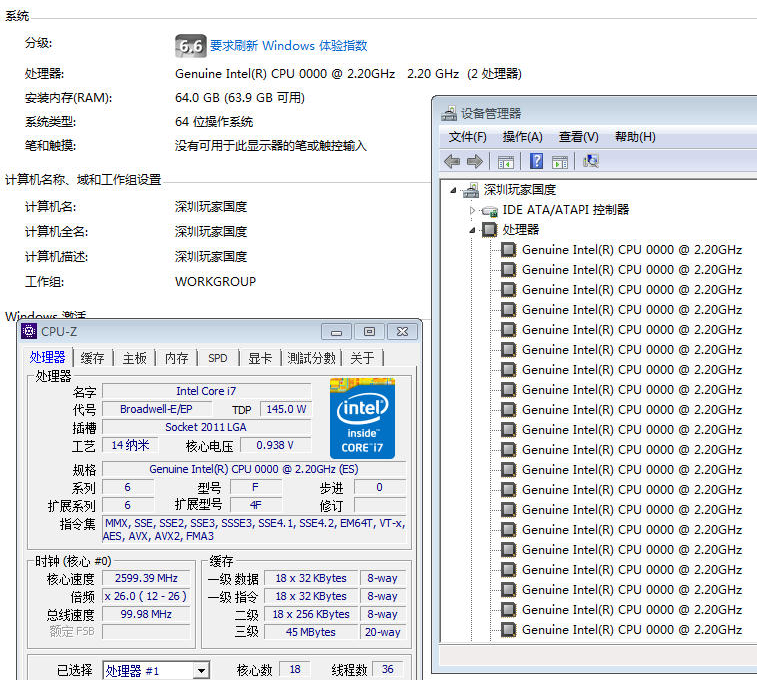Switch to the 缓存 tab in CPU-Z

coord(92,358)
